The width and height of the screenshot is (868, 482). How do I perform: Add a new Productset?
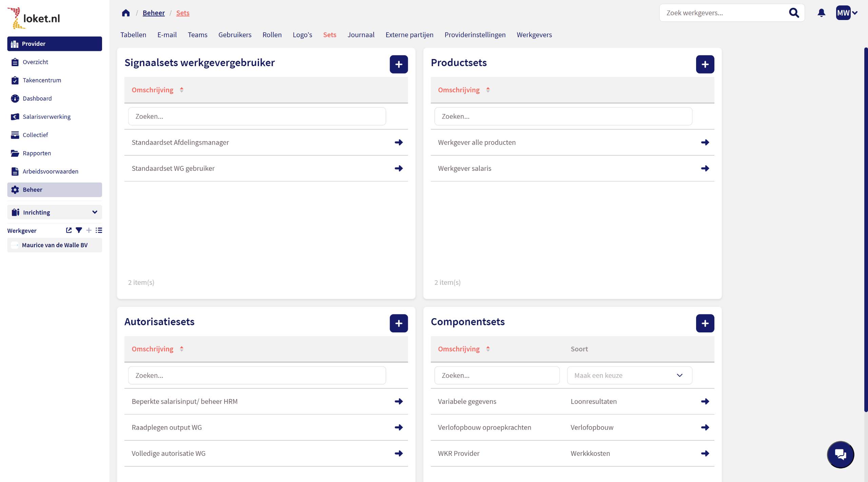coord(705,64)
